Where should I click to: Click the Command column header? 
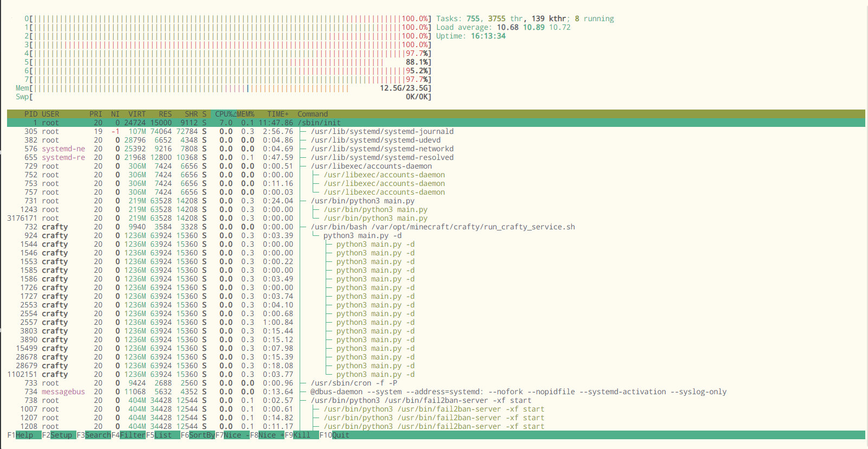313,114
